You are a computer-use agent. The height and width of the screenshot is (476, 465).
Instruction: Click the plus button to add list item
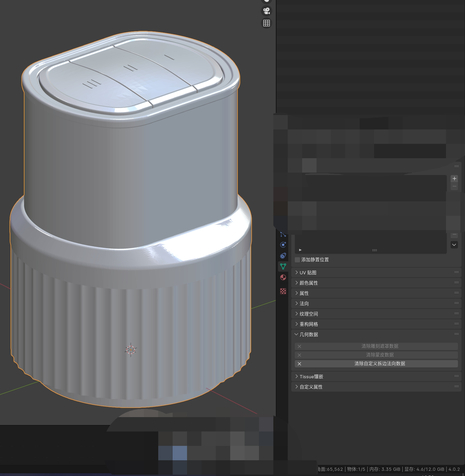click(454, 179)
